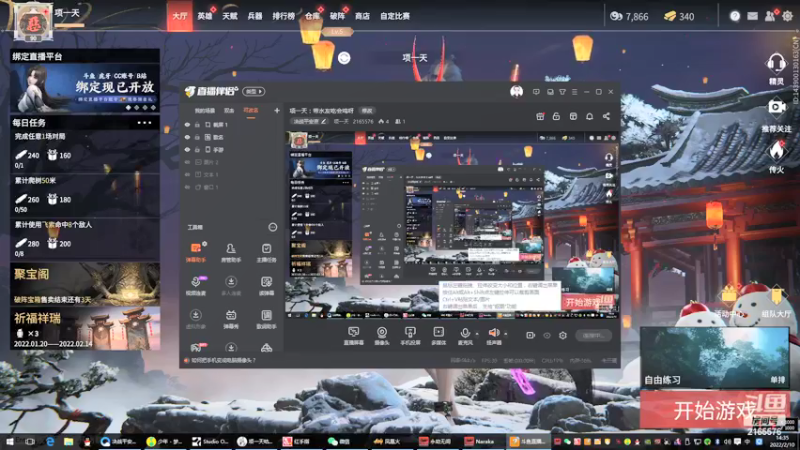Open the skin shirt icon in title bar

pyautogui.click(x=562, y=92)
